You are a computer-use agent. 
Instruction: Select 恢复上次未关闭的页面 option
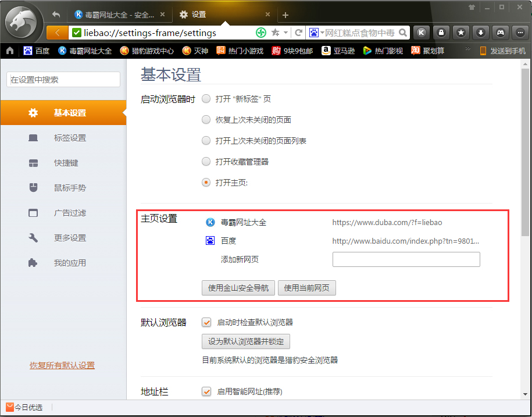tap(206, 119)
